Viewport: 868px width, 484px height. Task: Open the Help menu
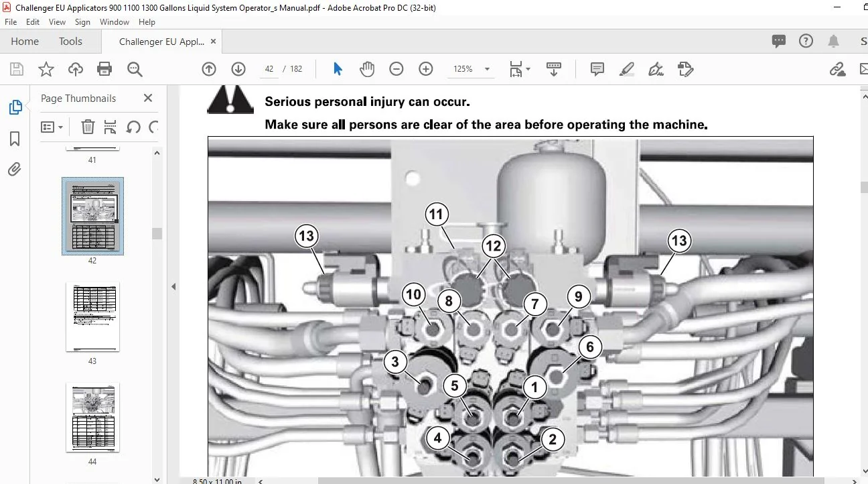(x=147, y=21)
